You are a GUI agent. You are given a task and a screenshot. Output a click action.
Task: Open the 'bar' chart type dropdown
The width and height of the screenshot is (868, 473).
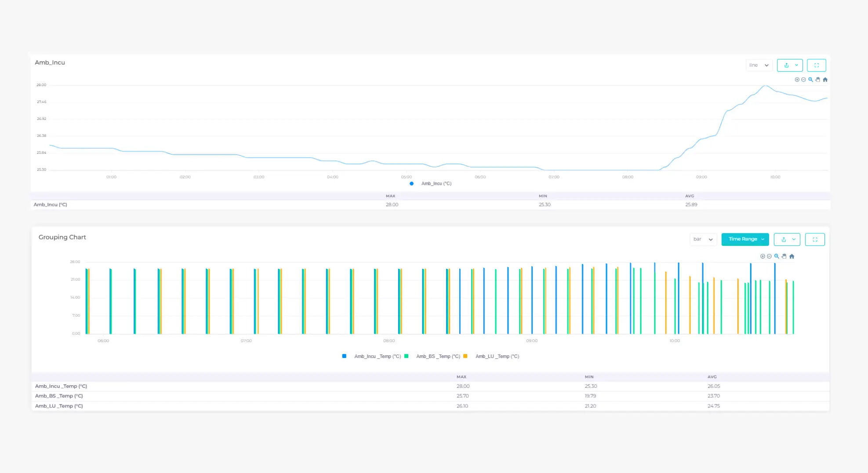click(x=703, y=239)
